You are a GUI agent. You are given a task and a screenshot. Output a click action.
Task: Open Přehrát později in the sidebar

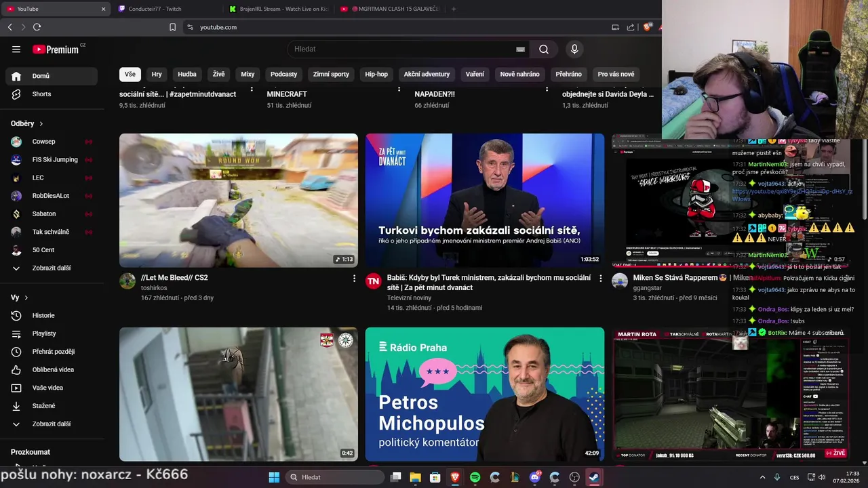(52, 352)
